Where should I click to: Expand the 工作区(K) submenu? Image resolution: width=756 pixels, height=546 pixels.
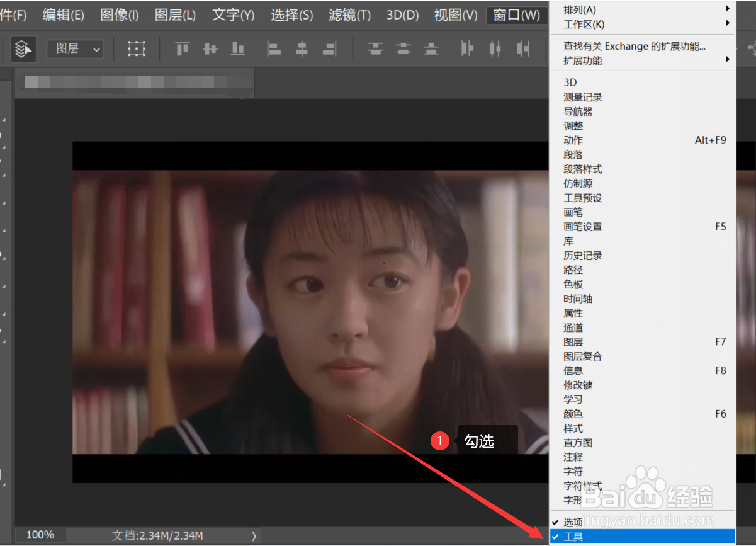coord(642,24)
